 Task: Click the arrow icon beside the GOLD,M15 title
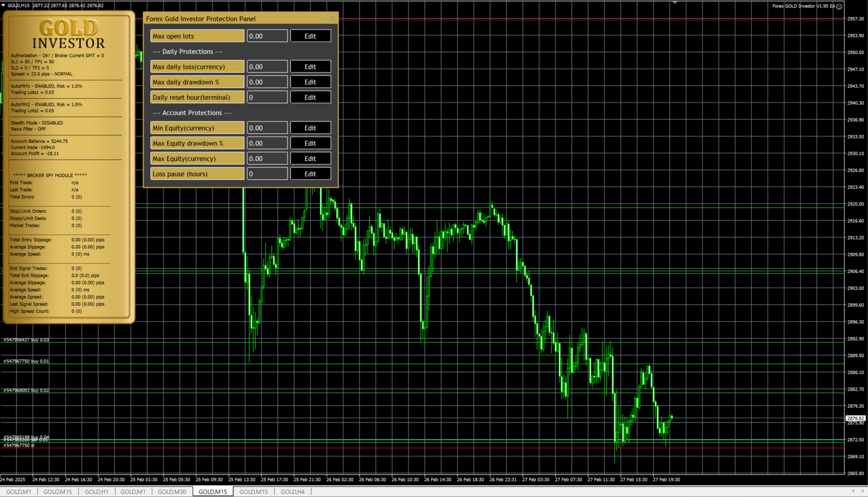(4, 5)
